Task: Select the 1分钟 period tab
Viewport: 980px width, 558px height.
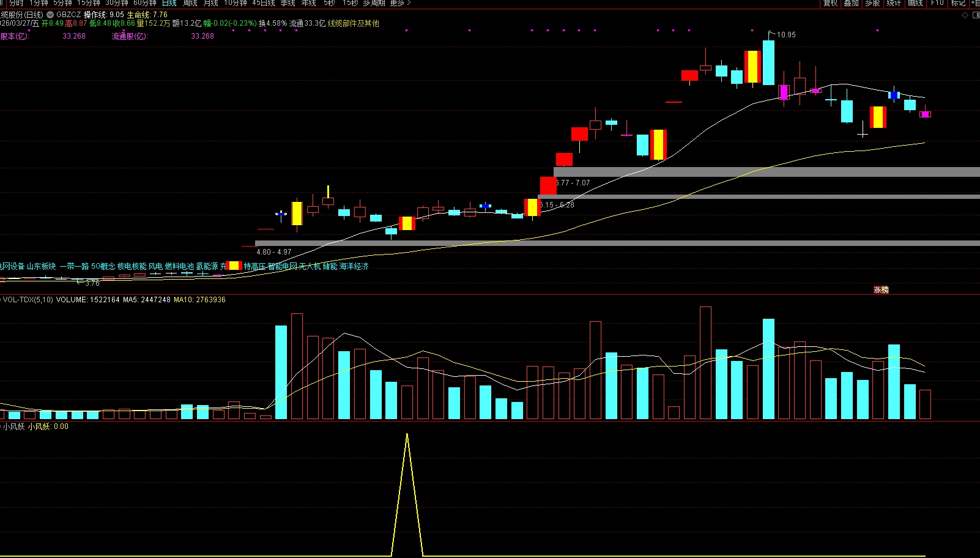Action: 39,3
